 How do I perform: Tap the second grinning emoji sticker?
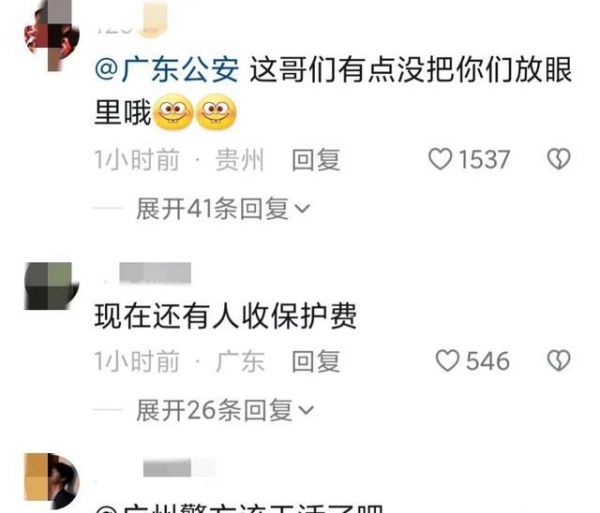click(x=216, y=112)
